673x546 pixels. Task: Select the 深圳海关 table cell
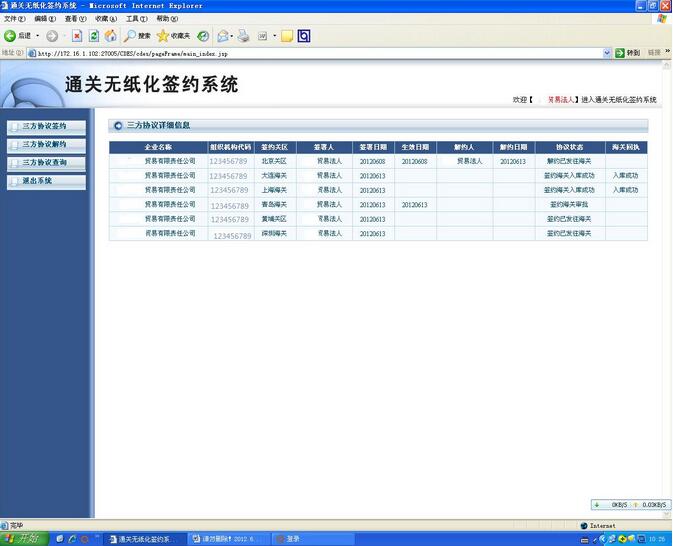click(275, 234)
